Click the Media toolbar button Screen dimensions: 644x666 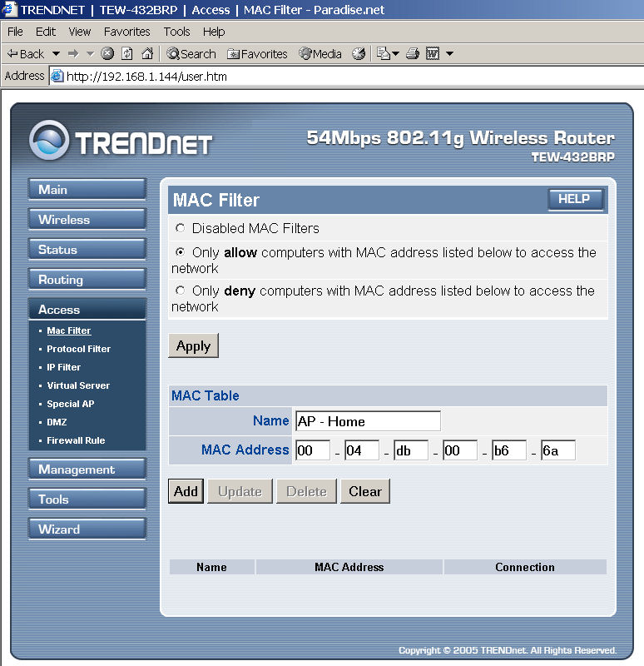(x=320, y=54)
